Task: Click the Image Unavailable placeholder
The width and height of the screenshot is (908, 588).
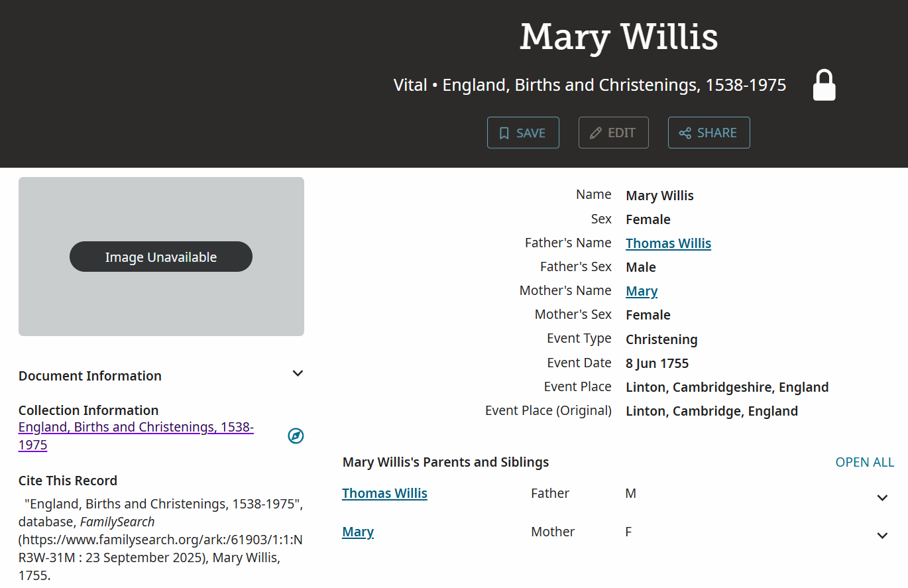Action: [161, 257]
